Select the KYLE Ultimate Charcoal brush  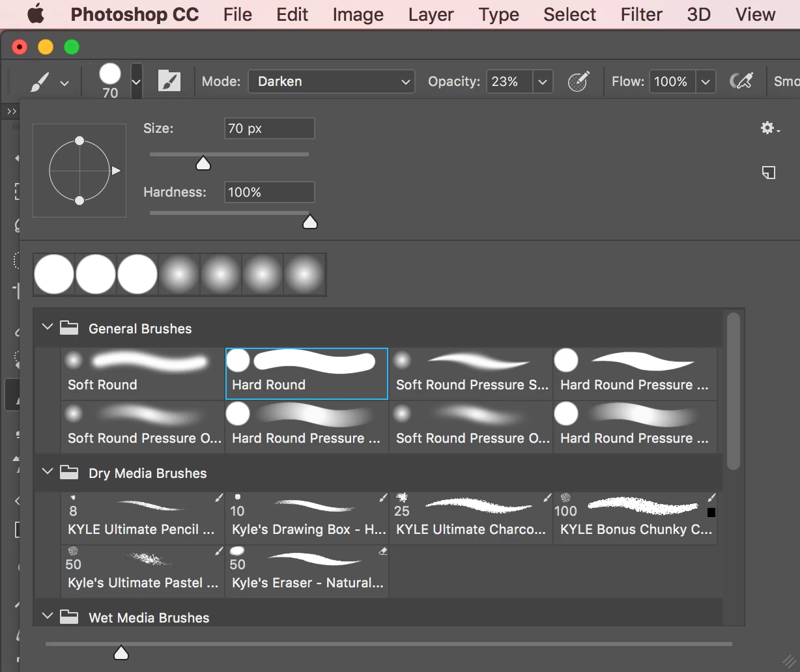470,518
